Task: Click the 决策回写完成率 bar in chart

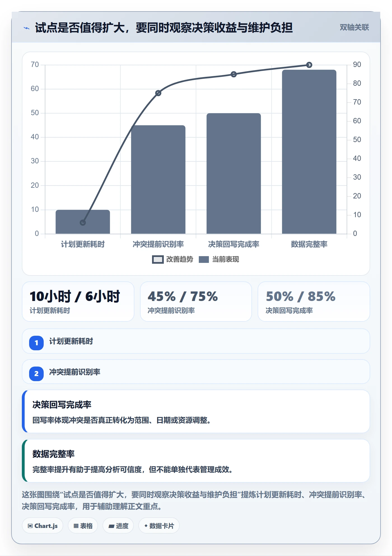Action: pos(234,173)
